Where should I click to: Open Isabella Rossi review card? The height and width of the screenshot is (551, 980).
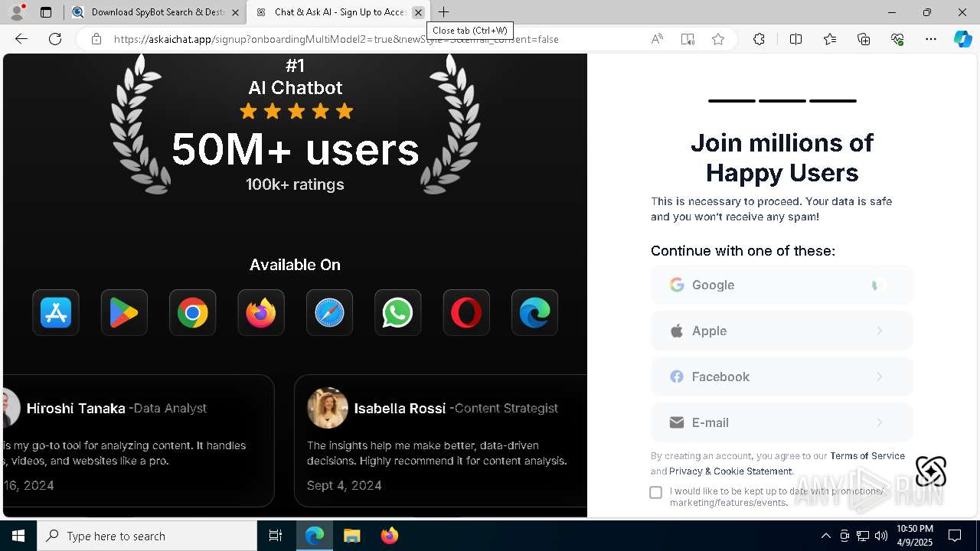(x=440, y=440)
